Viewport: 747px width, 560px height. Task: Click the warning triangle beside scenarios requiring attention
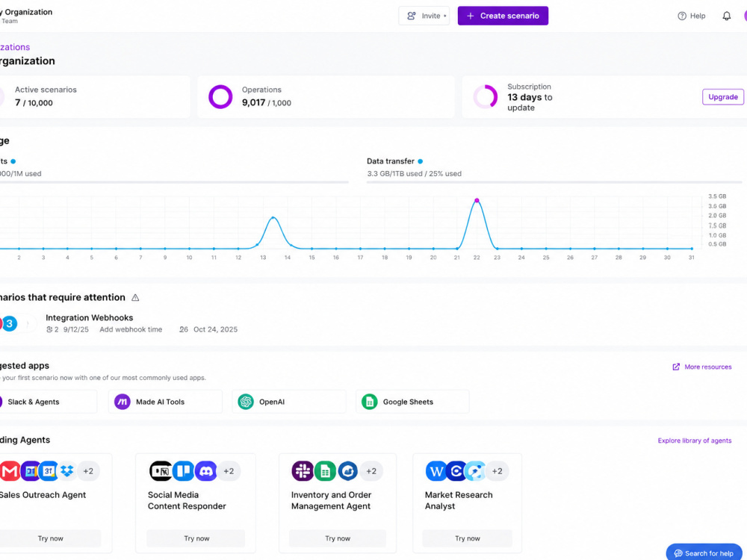click(x=135, y=298)
